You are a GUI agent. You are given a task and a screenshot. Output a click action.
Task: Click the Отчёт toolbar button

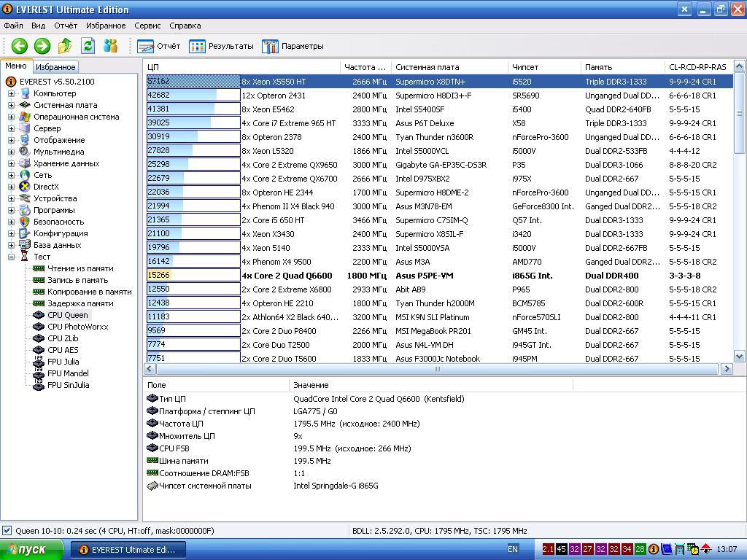(x=159, y=46)
